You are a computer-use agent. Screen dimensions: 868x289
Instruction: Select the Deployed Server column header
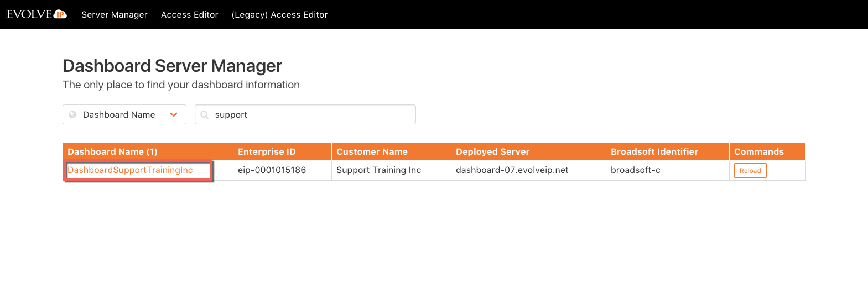(492, 152)
